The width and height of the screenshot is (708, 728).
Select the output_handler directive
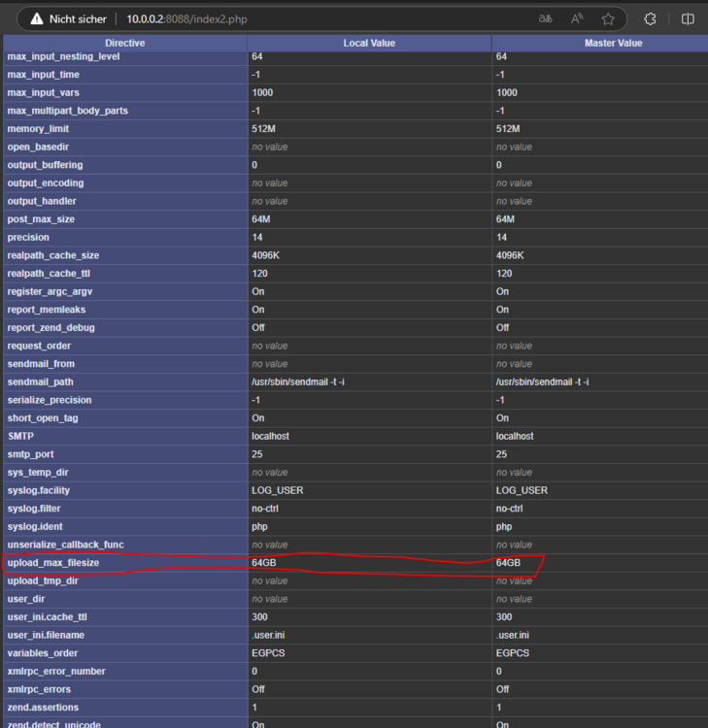(x=42, y=201)
